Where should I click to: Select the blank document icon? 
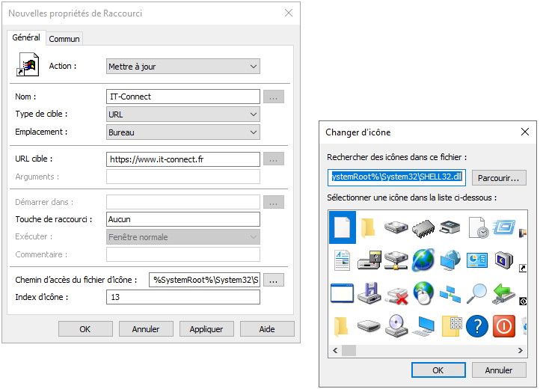[x=343, y=227]
